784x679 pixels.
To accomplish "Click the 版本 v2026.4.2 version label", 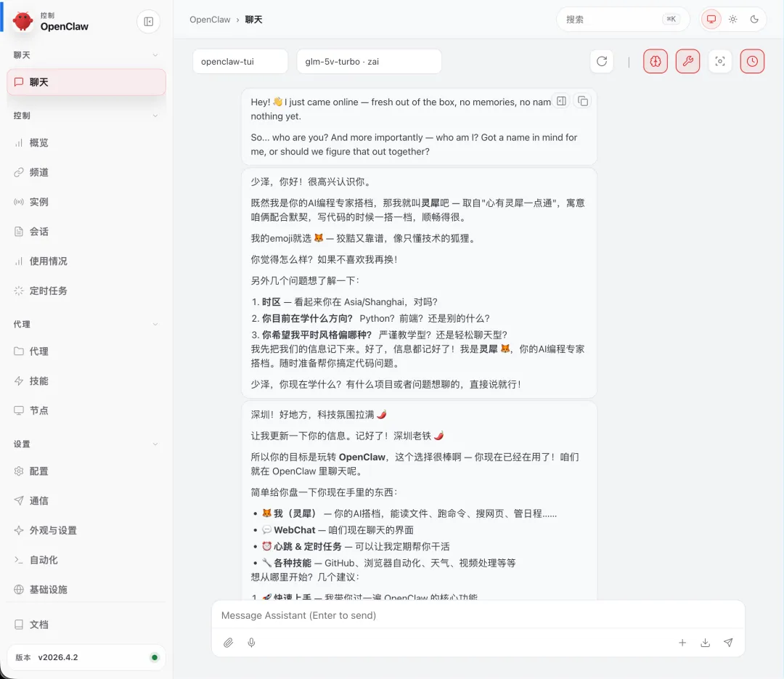I will coord(46,657).
